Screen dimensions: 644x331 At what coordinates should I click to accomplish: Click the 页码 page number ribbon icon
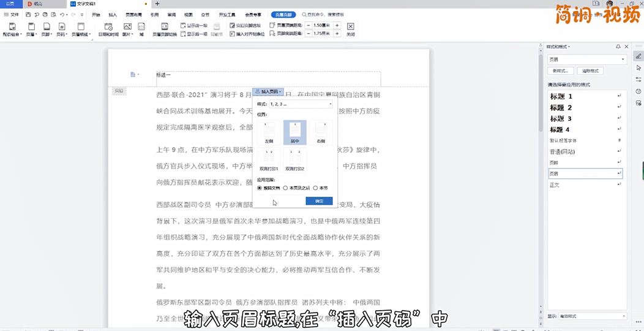[61, 27]
